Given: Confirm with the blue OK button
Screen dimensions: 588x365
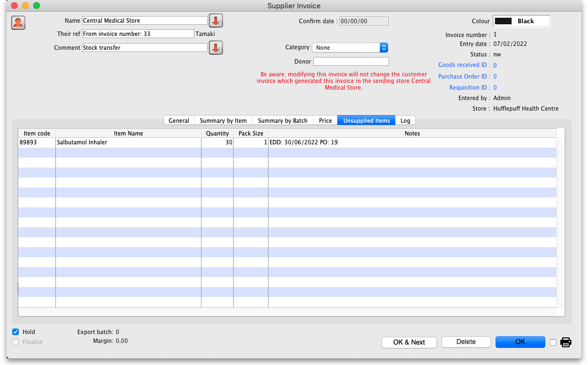Looking at the screenshot, I should 520,342.
